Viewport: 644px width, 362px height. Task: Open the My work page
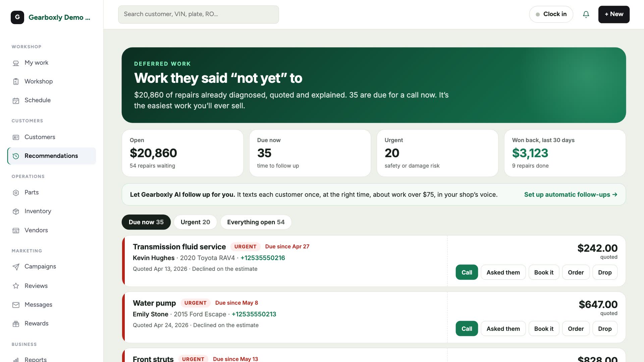[52, 63]
